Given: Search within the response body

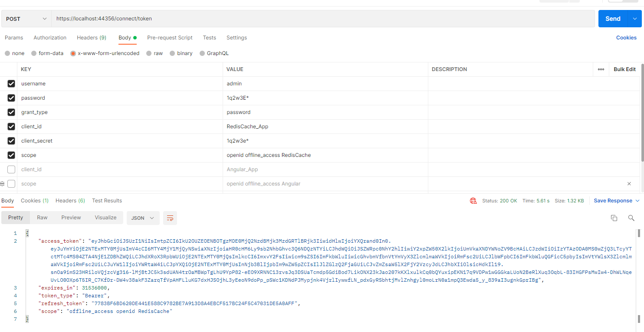Looking at the screenshot, I should point(631,218).
